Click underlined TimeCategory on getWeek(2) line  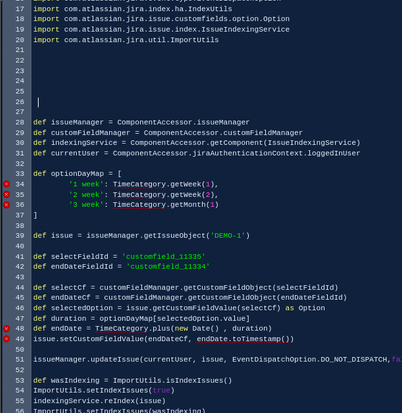coord(139,195)
